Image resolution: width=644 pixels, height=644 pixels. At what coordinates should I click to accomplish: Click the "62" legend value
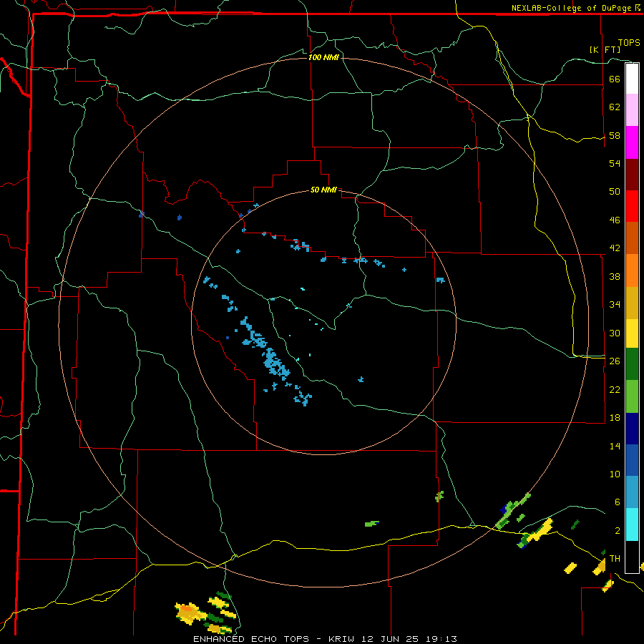615,107
